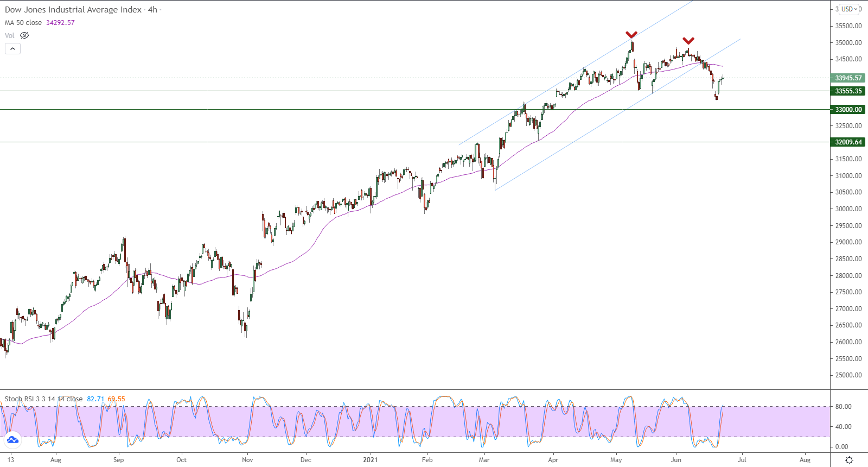Image resolution: width=868 pixels, height=467 pixels.
Task: Click the 2021 label on the time axis
Action: [x=371, y=460]
